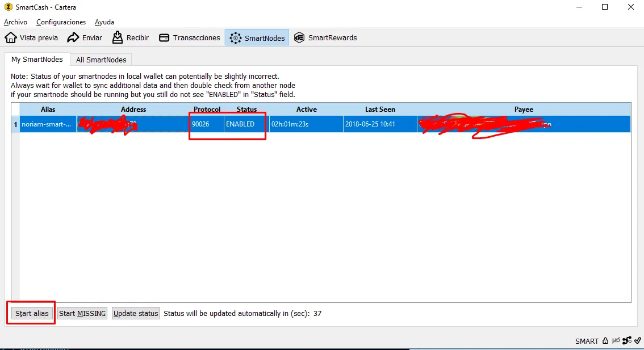This screenshot has height=350, width=644.
Task: Click row number 1 header
Action: (15, 124)
